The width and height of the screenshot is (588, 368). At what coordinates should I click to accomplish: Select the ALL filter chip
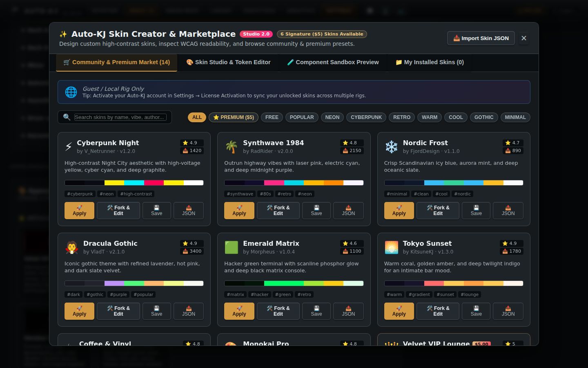[197, 117]
